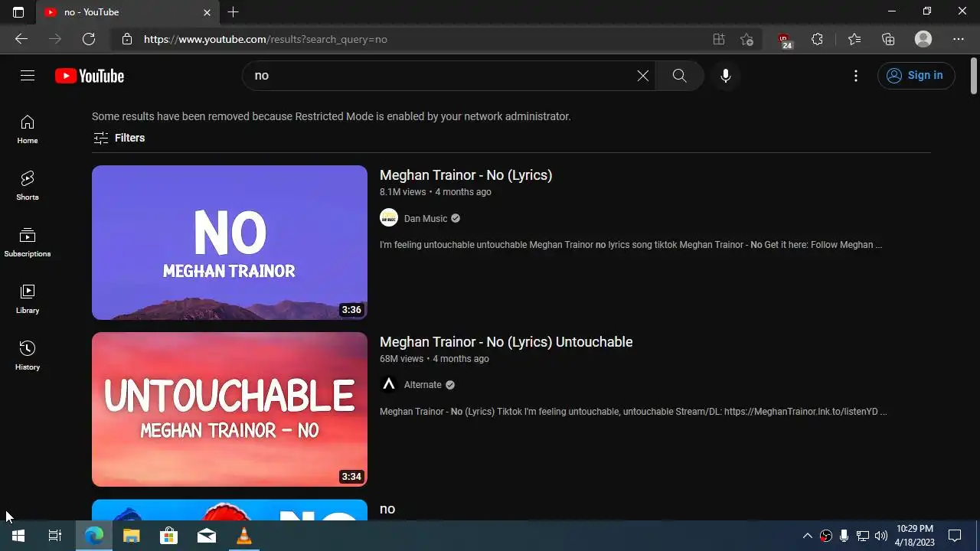View site information lock icon
Image resolution: width=980 pixels, height=551 pixels.
coord(127,39)
